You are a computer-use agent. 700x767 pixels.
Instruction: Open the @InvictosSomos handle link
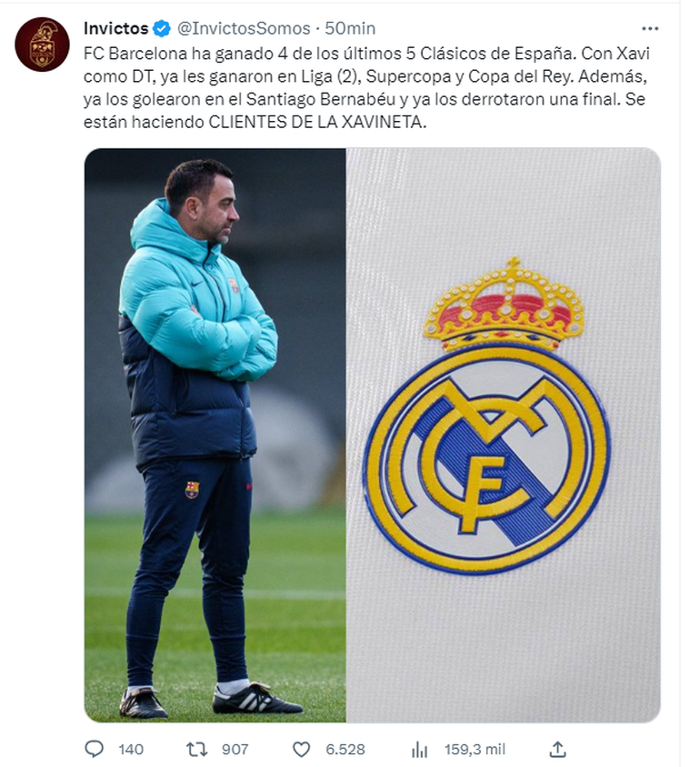coord(244,28)
